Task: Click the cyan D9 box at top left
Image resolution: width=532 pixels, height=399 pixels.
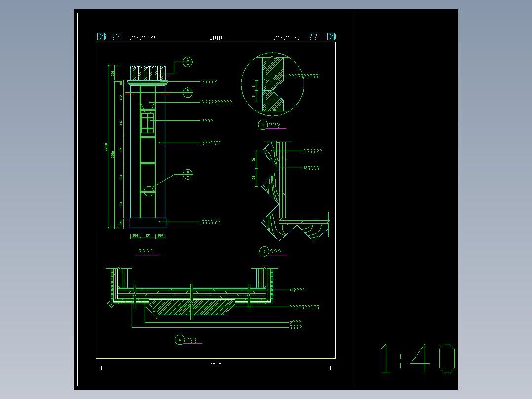Action: [102, 37]
